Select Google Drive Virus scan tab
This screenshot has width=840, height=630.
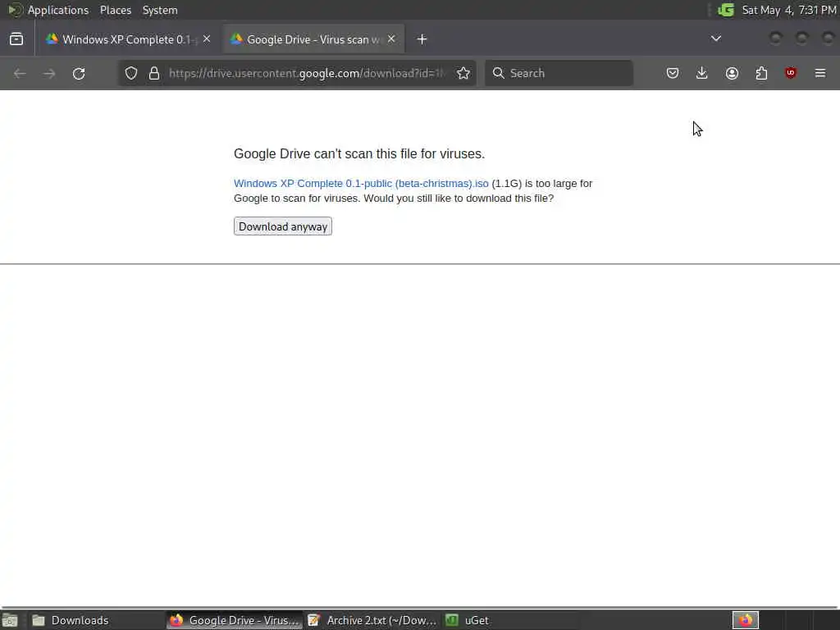coord(313,39)
